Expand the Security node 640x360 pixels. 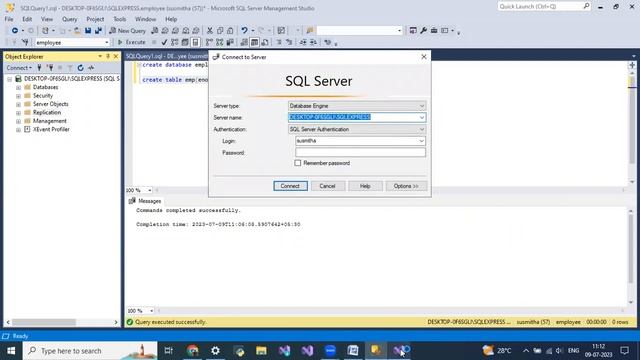(x=18, y=96)
